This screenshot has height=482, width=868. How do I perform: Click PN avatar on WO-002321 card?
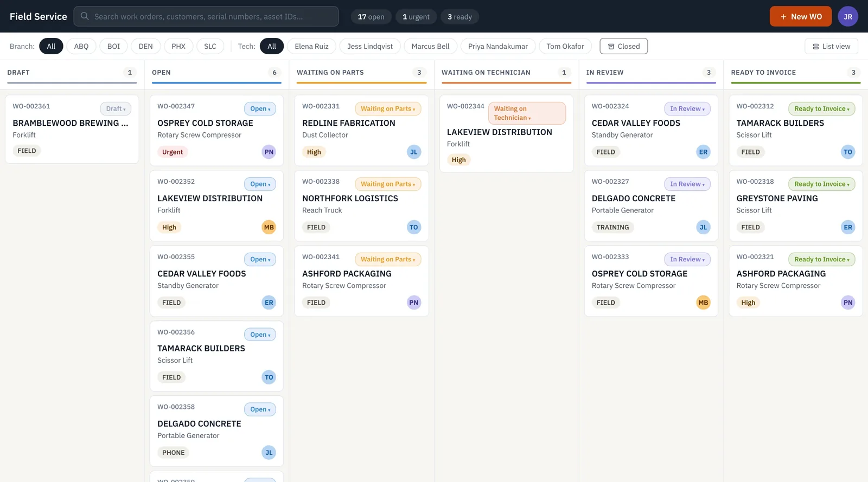coord(848,303)
